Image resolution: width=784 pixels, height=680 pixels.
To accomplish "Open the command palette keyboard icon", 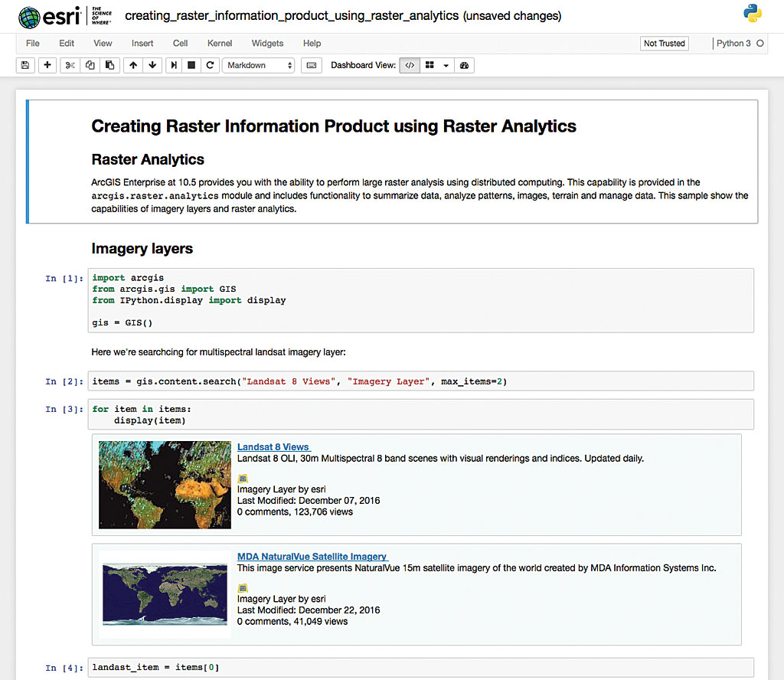I will [311, 65].
